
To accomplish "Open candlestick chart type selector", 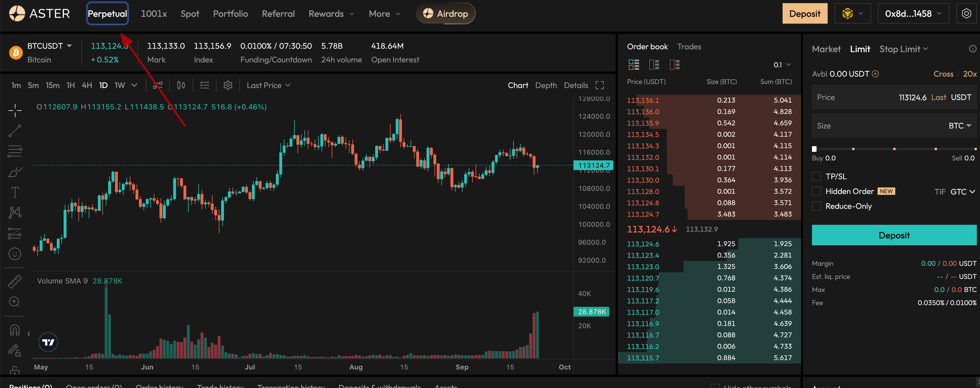I will tap(181, 85).
